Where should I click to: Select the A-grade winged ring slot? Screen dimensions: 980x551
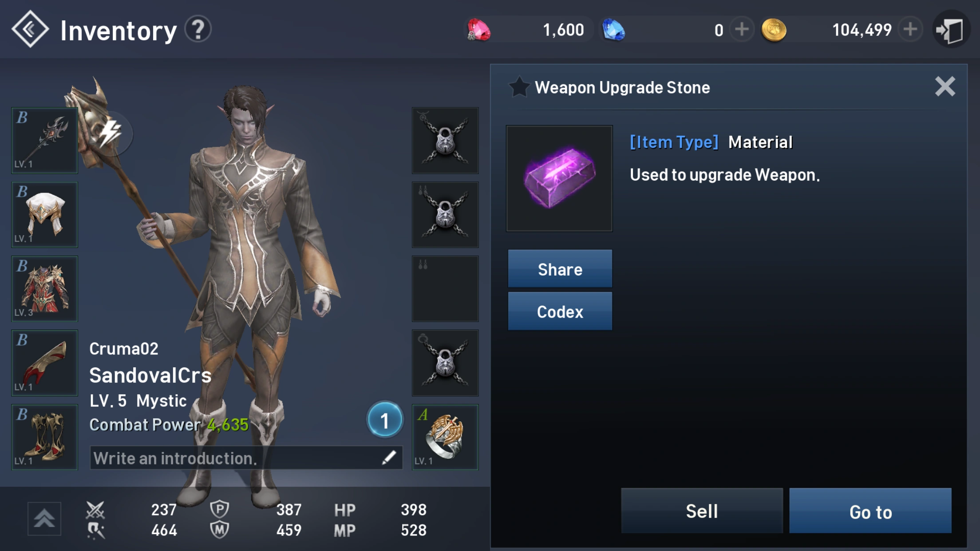click(445, 437)
